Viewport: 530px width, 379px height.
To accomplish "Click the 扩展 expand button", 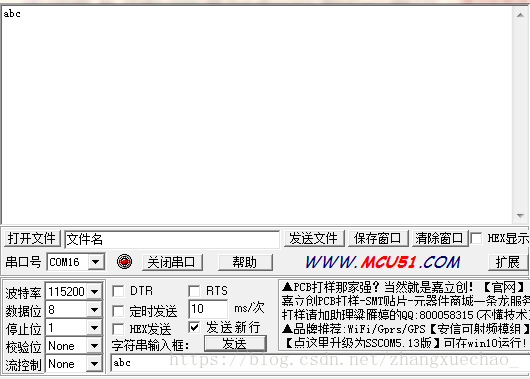I will click(x=508, y=262).
